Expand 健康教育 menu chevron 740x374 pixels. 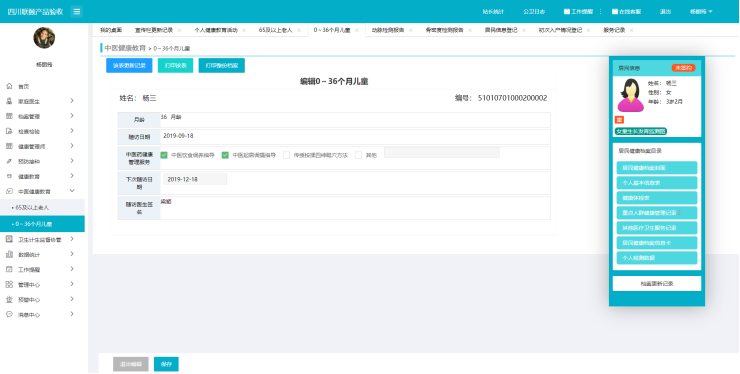pos(72,176)
